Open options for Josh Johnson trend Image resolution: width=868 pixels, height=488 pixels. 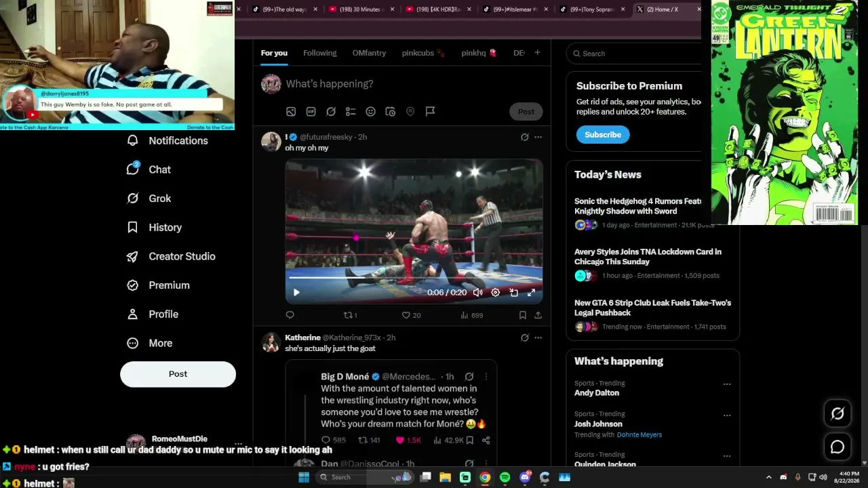pyautogui.click(x=727, y=415)
